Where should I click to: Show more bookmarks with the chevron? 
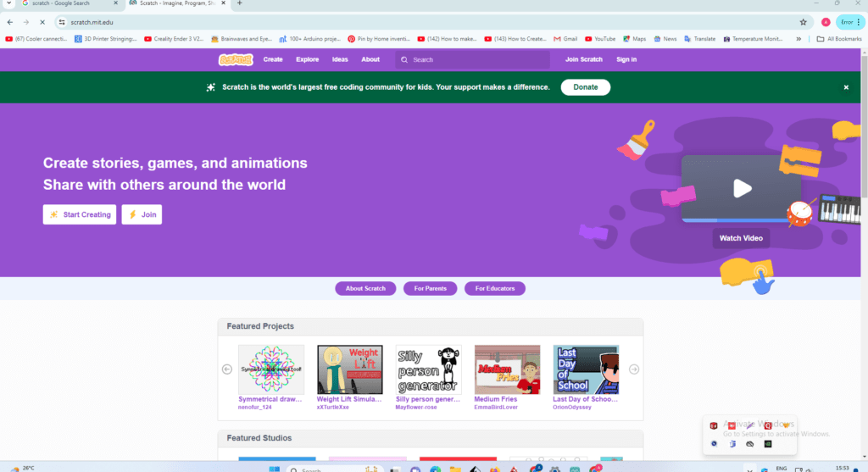coord(798,39)
